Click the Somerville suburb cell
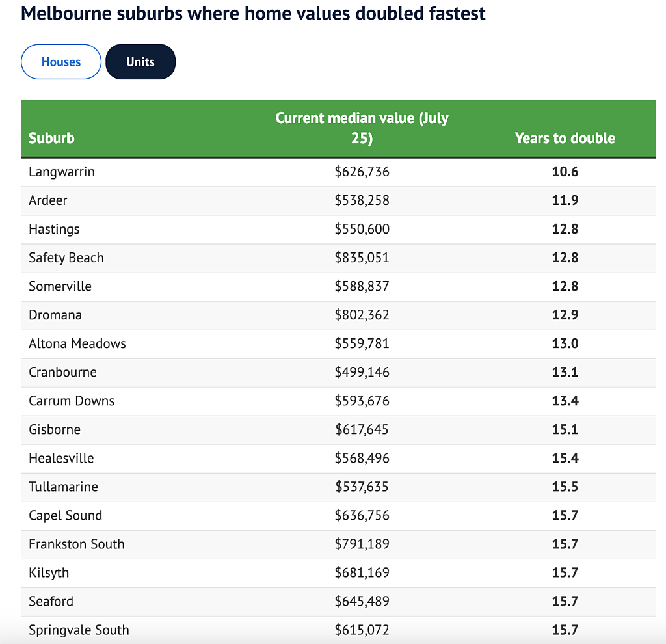The height and width of the screenshot is (644, 666). click(60, 286)
